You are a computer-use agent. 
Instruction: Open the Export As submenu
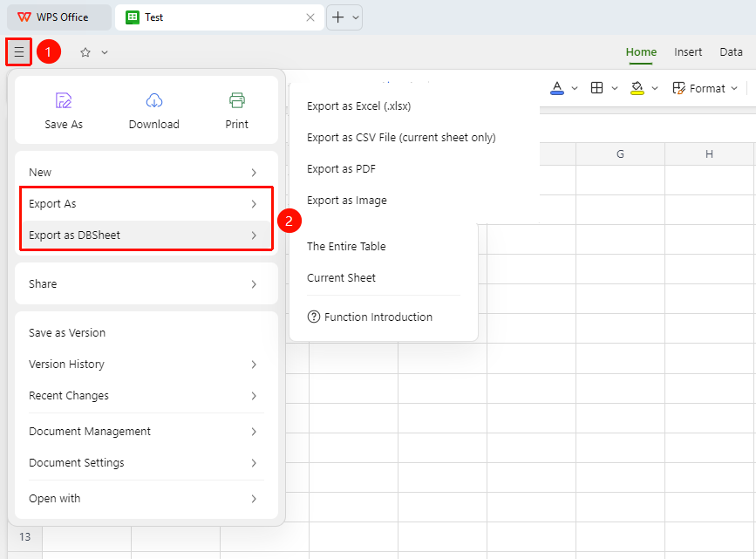point(146,203)
